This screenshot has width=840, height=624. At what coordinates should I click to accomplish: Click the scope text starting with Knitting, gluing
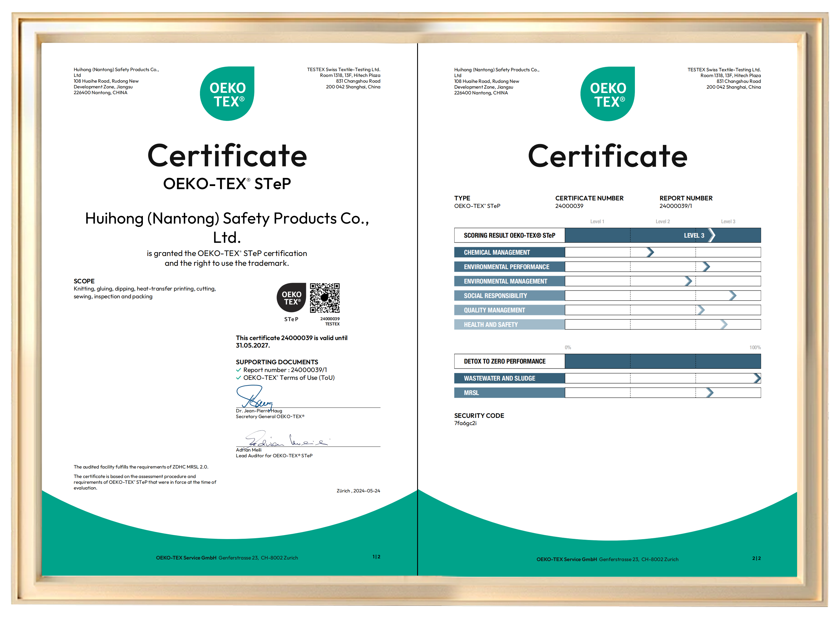point(145,293)
